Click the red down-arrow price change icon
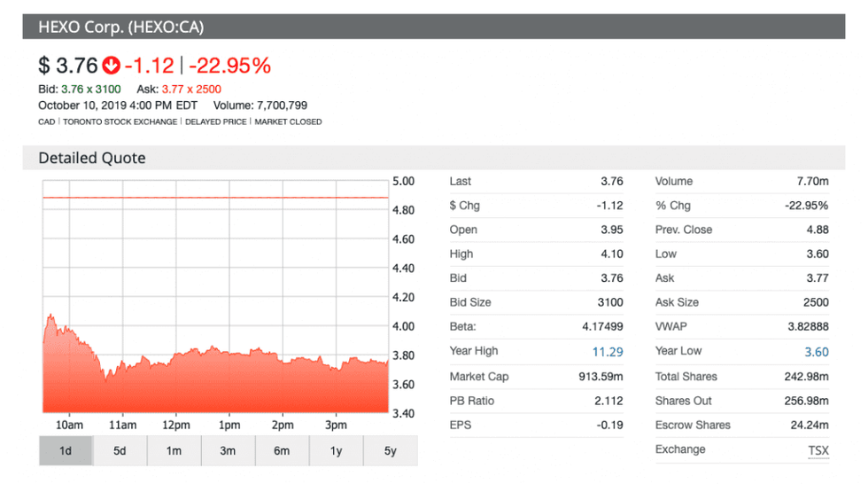 click(112, 66)
